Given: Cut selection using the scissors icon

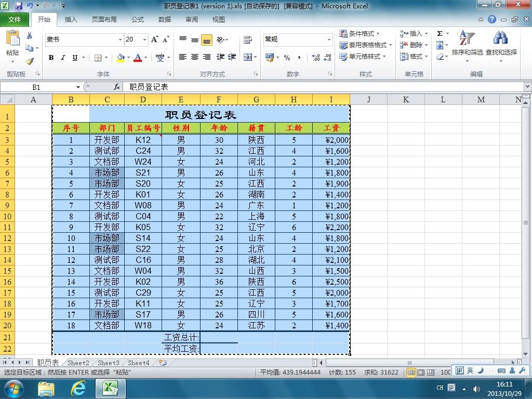Looking at the screenshot, I should tap(30, 35).
